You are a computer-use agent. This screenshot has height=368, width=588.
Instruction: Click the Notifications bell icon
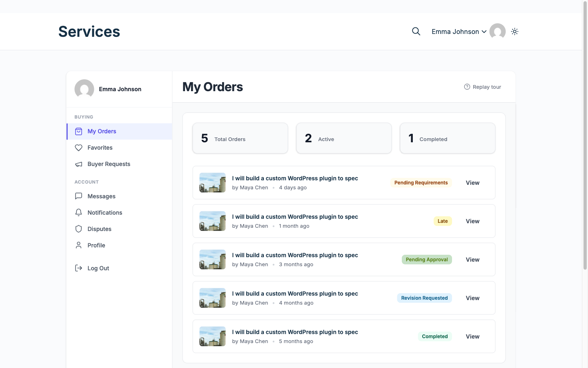[79, 213]
